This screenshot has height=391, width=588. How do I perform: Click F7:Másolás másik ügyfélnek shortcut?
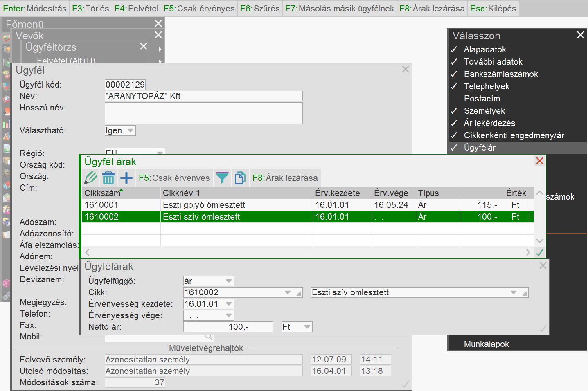(x=340, y=9)
